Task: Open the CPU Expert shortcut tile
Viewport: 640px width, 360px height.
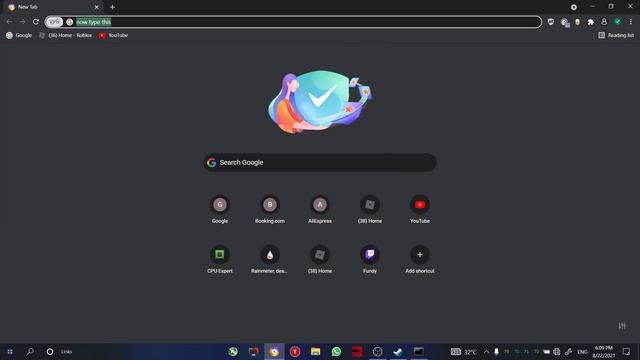Action: coord(220,260)
